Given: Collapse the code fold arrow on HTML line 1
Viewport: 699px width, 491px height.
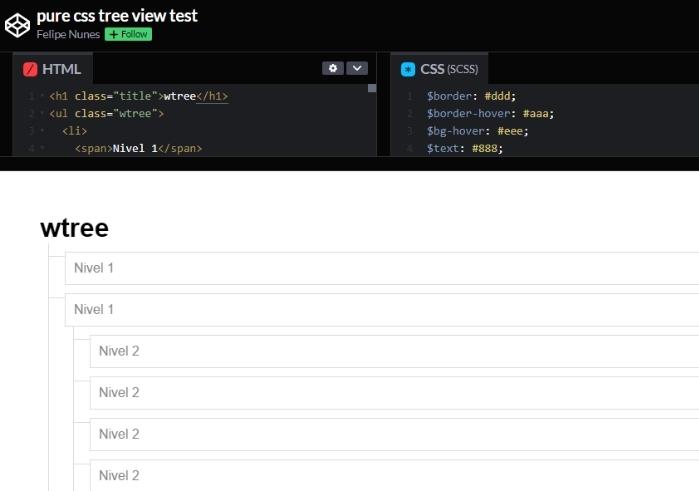Looking at the screenshot, I should coord(42,96).
